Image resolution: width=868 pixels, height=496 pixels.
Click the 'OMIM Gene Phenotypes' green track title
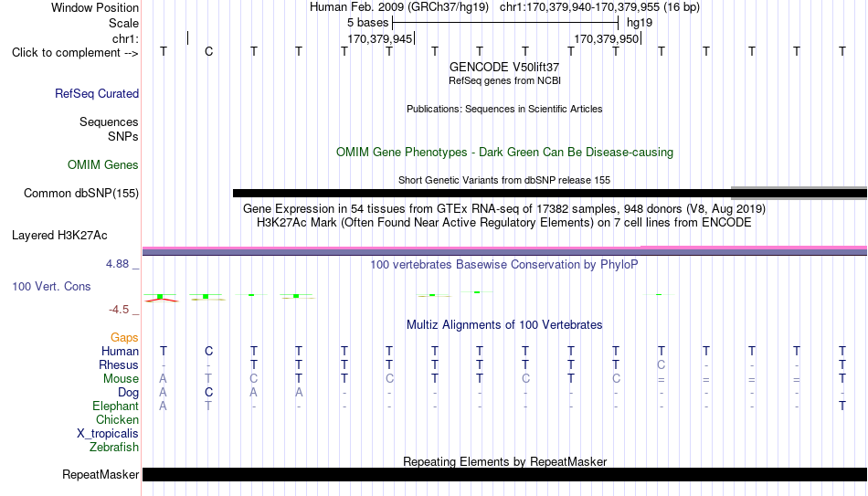point(504,153)
